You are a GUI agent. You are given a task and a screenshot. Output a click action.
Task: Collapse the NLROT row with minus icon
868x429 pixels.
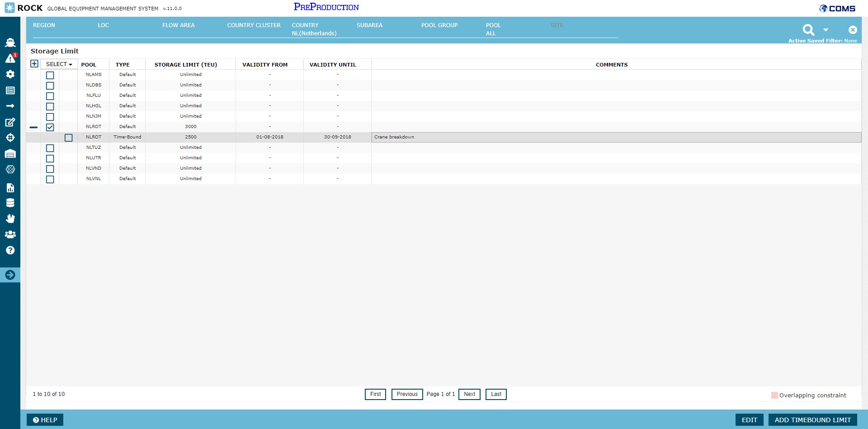coord(33,127)
